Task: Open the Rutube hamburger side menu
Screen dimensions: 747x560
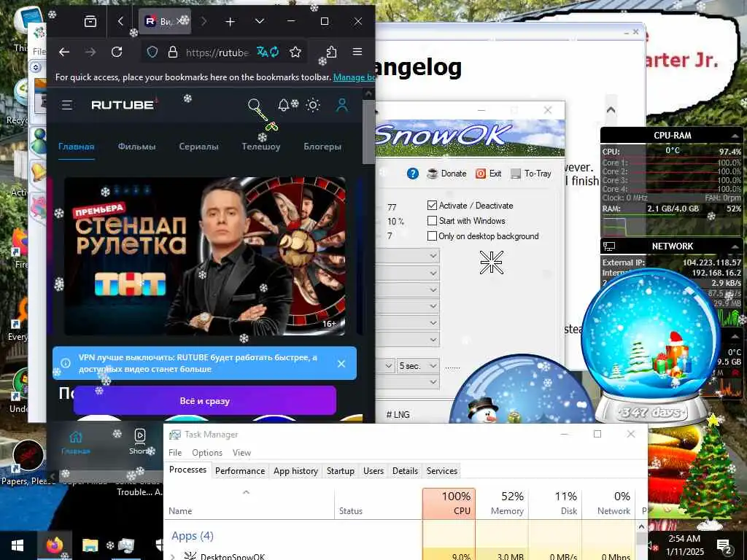Action: 66,105
